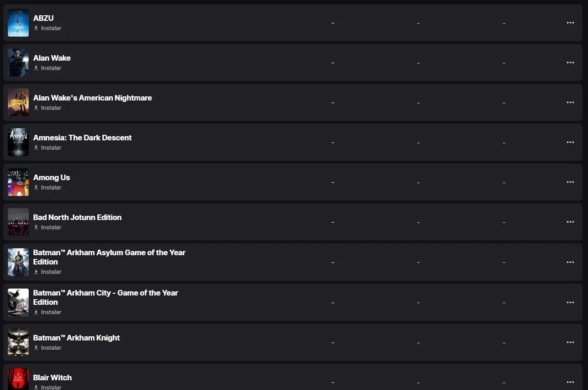Click Instalar under Amnesia: The Dark Descent
This screenshot has width=588, height=390.
pyautogui.click(x=47, y=148)
